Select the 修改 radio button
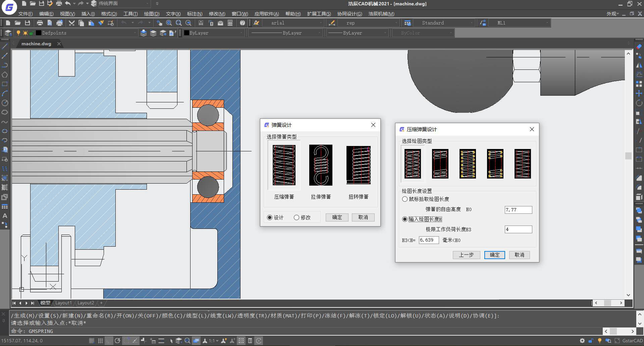This screenshot has height=346, width=644. point(302,217)
